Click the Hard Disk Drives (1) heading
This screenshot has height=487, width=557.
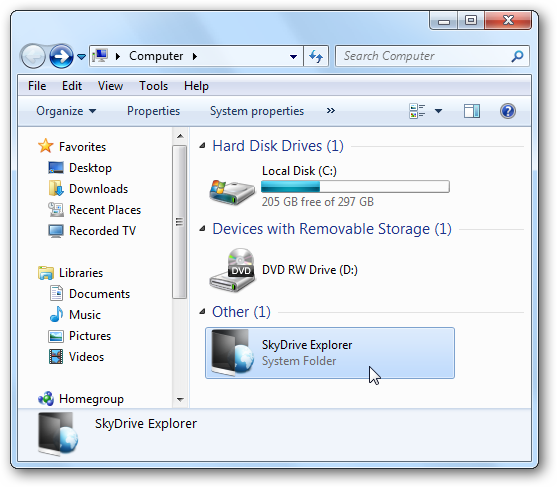(278, 146)
